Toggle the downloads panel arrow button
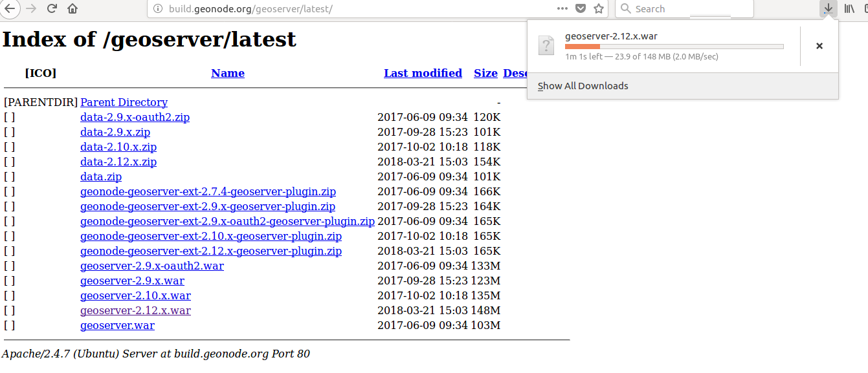The height and width of the screenshot is (373, 868). pyautogui.click(x=828, y=8)
